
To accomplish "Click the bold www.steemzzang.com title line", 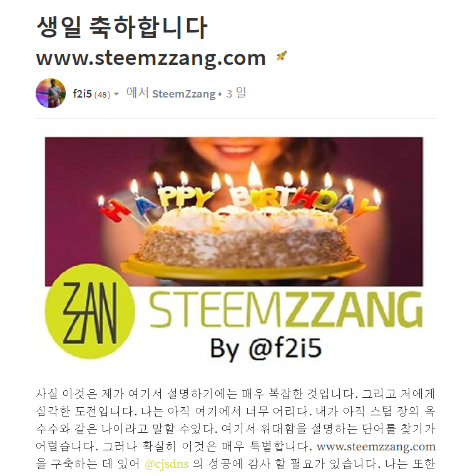I will coord(151,58).
